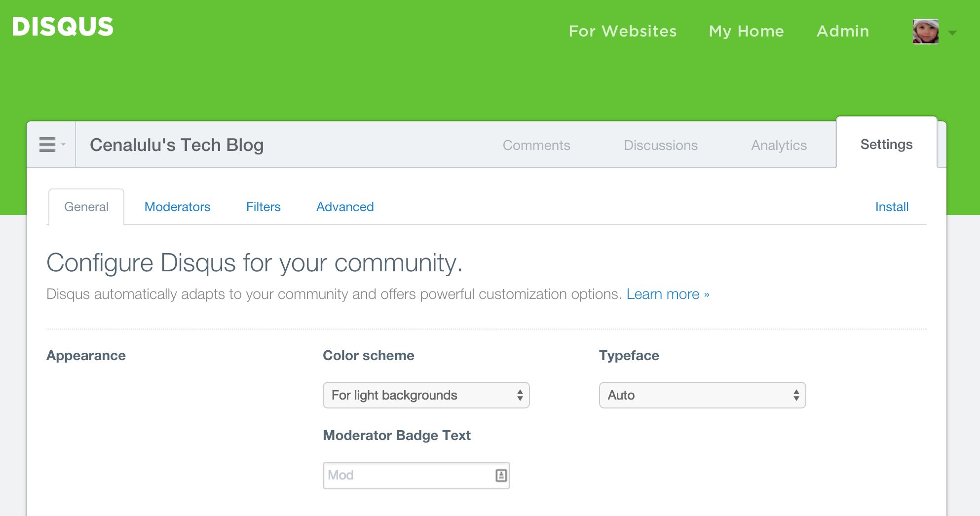Click the contact card icon in Mod field
Viewport: 980px width, 516px height.
pos(501,475)
